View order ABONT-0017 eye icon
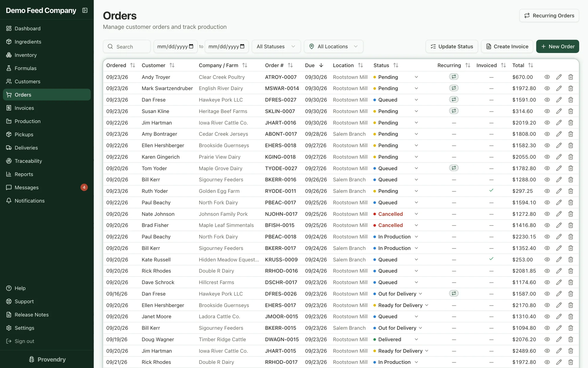 click(547, 134)
